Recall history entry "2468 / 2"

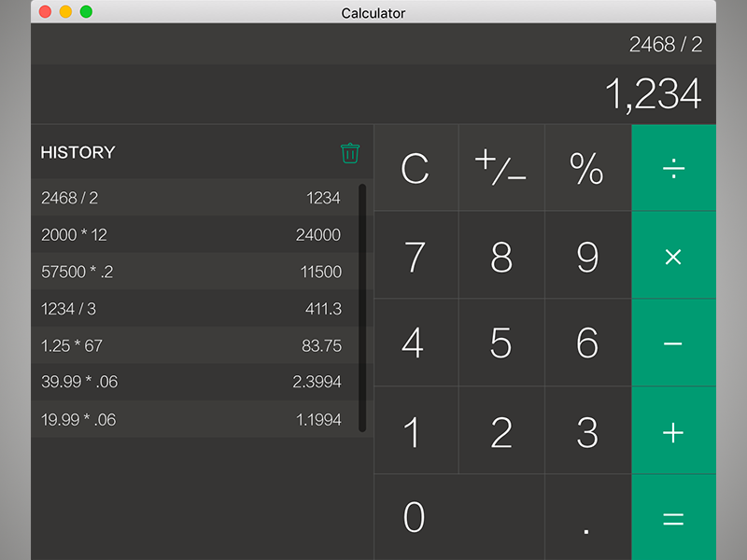(x=190, y=198)
